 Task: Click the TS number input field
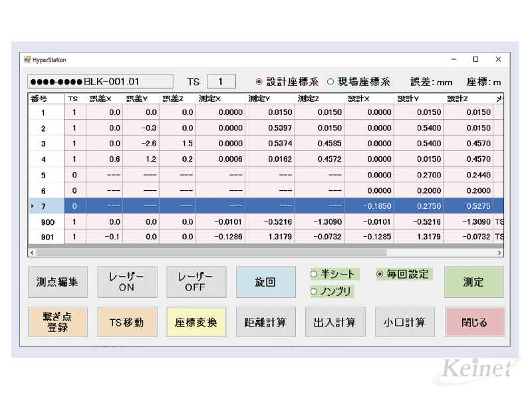[x=221, y=82]
